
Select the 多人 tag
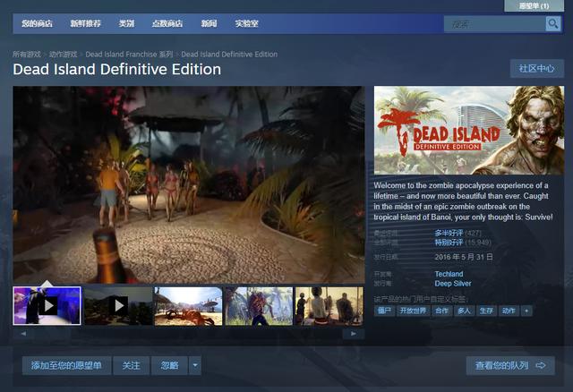point(464,311)
